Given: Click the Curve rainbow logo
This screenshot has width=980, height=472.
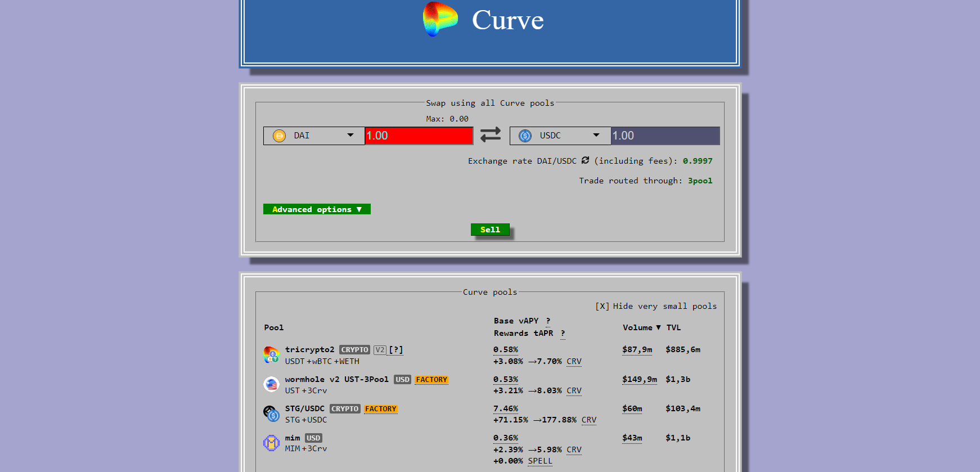Looking at the screenshot, I should pos(440,19).
